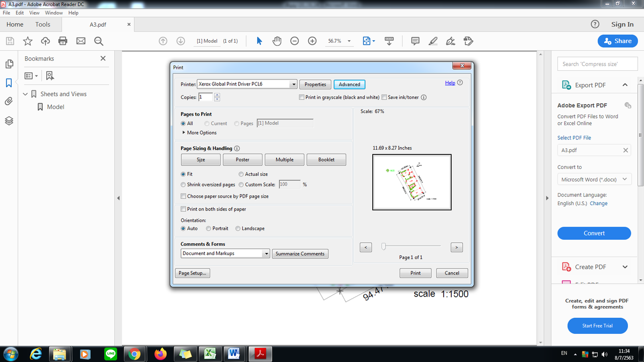644x362 pixels.
Task: Click the stamp tool icon
Action: tap(468, 41)
